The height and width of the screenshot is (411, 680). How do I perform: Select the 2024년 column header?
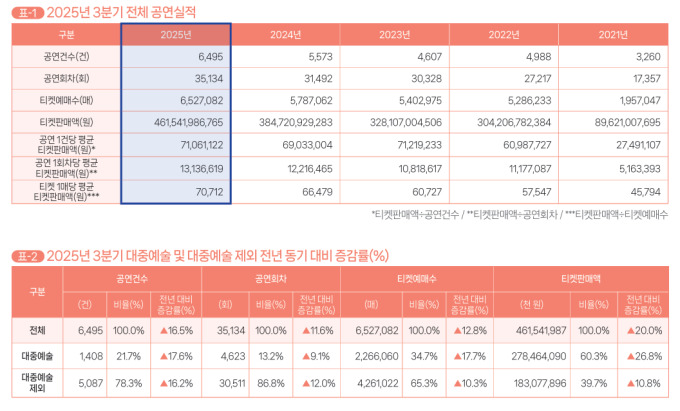(286, 34)
